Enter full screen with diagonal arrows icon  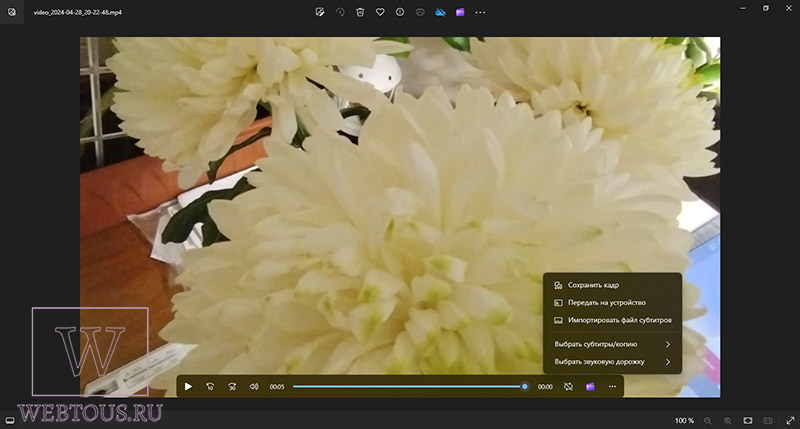[x=790, y=420]
